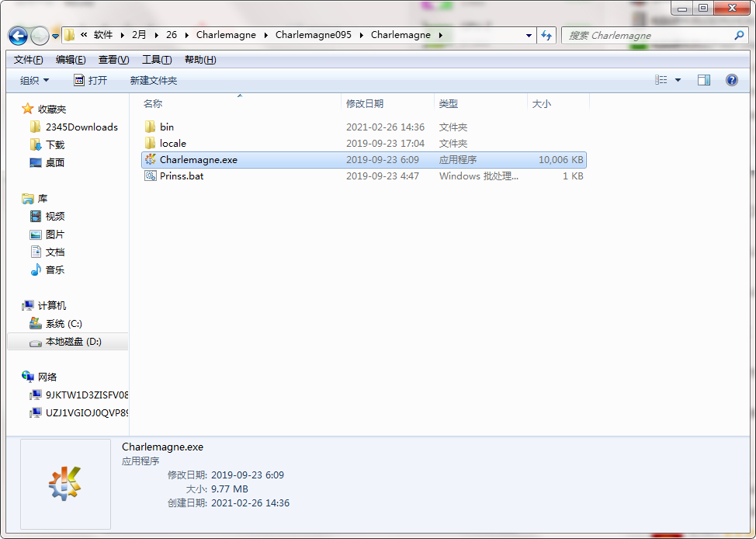
Task: Minimize the Explorer window
Action: [x=681, y=8]
